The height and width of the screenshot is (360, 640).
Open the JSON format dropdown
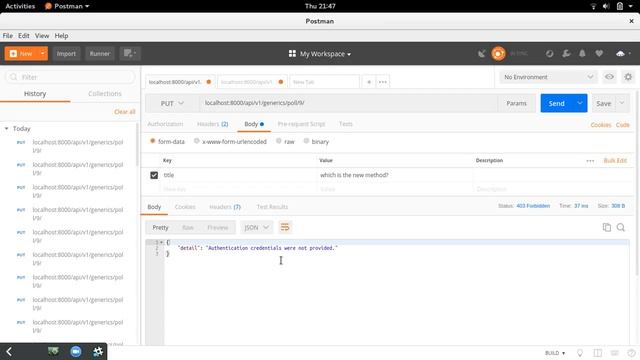point(256,227)
